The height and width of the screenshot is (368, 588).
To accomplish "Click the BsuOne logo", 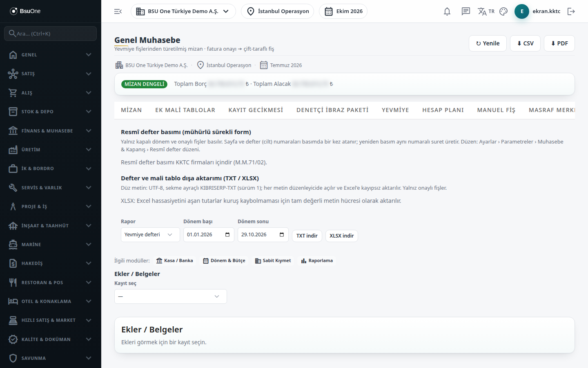I will pos(25,11).
